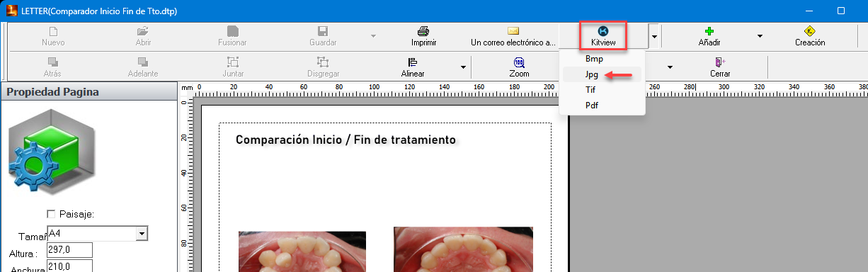Select the right teeth photo
The height and width of the screenshot is (272, 868).
point(463,249)
